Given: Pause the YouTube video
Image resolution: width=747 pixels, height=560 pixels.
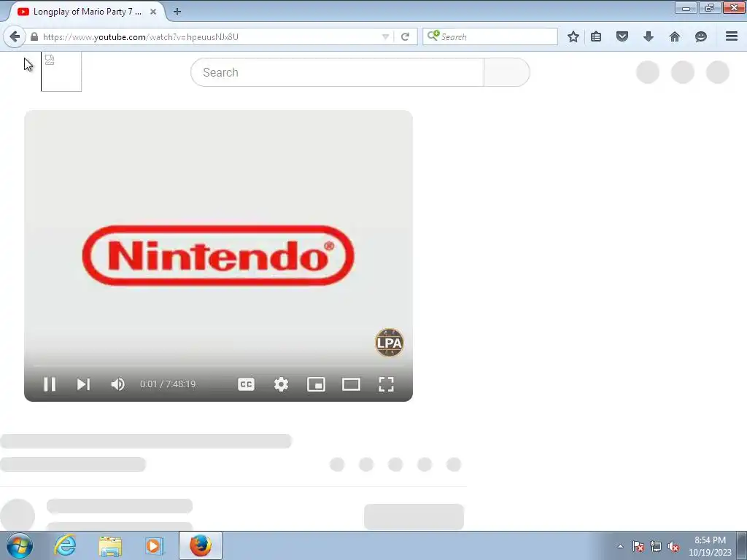Looking at the screenshot, I should (50, 384).
